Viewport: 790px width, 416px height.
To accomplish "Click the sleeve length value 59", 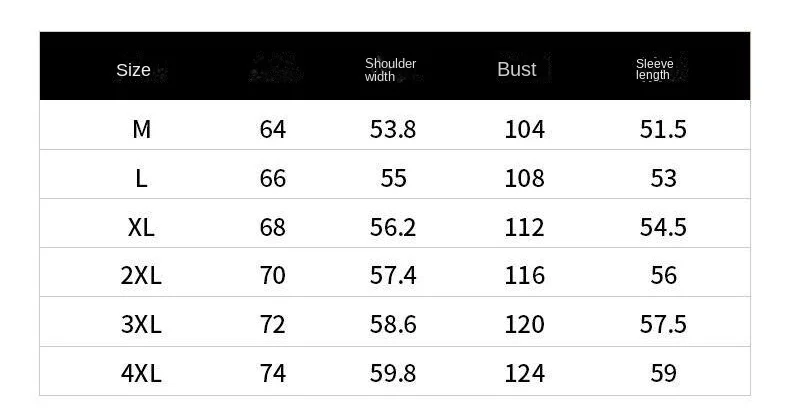I will (x=663, y=373).
